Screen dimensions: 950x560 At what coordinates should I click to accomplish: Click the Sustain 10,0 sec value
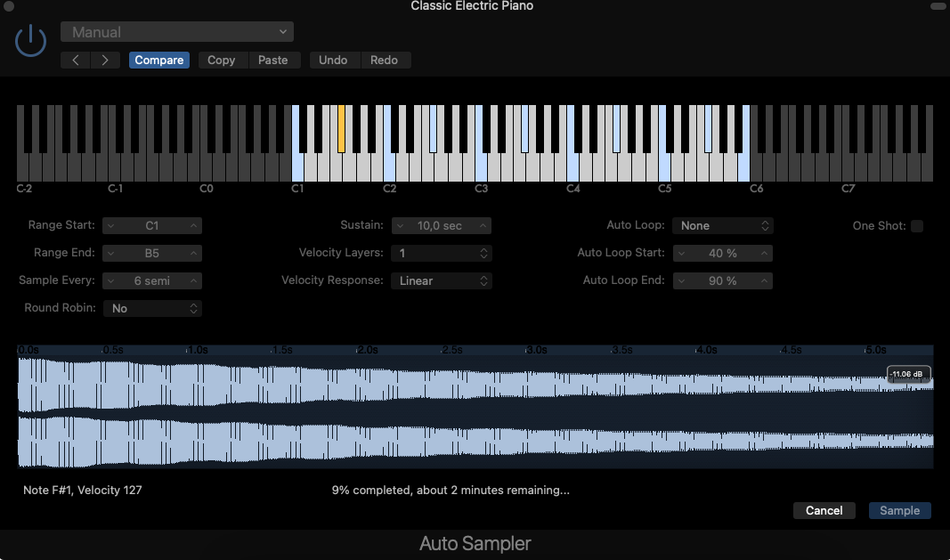point(441,225)
